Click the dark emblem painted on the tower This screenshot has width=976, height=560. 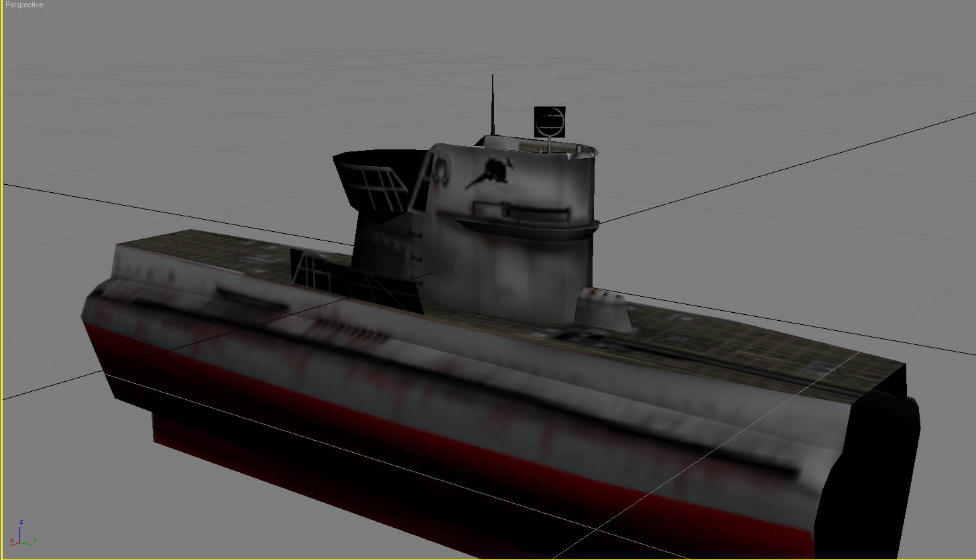pyautogui.click(x=491, y=171)
